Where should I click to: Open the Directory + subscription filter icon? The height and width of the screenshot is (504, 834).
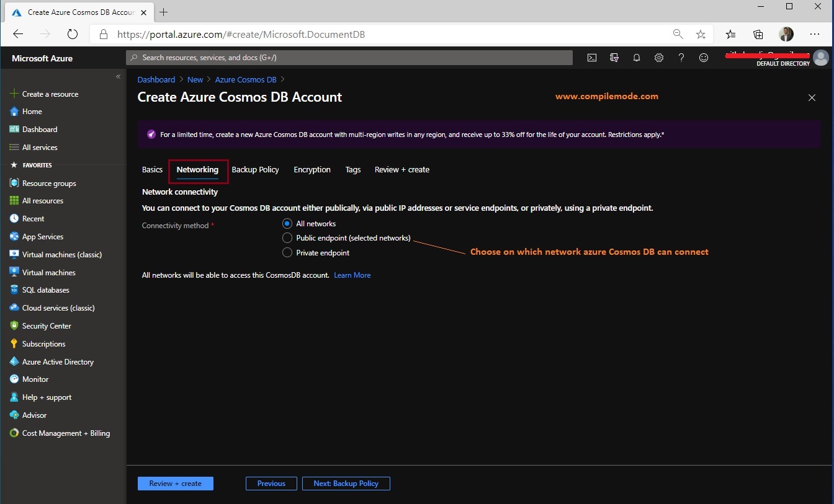point(614,58)
